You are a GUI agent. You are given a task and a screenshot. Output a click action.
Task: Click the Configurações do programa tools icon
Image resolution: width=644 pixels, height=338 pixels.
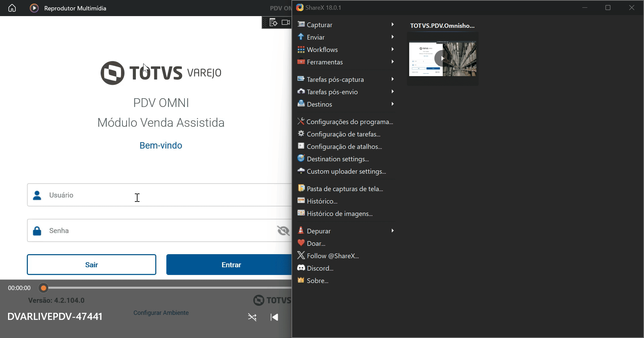coord(301,121)
